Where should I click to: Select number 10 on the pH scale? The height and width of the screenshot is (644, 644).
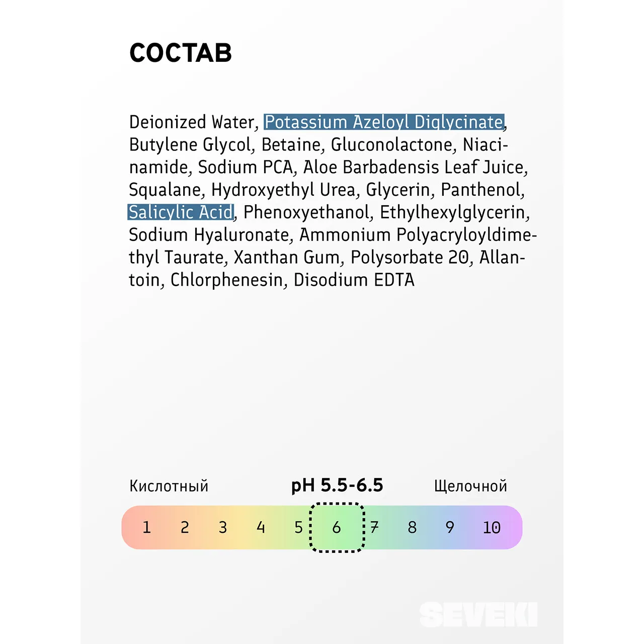(x=492, y=527)
